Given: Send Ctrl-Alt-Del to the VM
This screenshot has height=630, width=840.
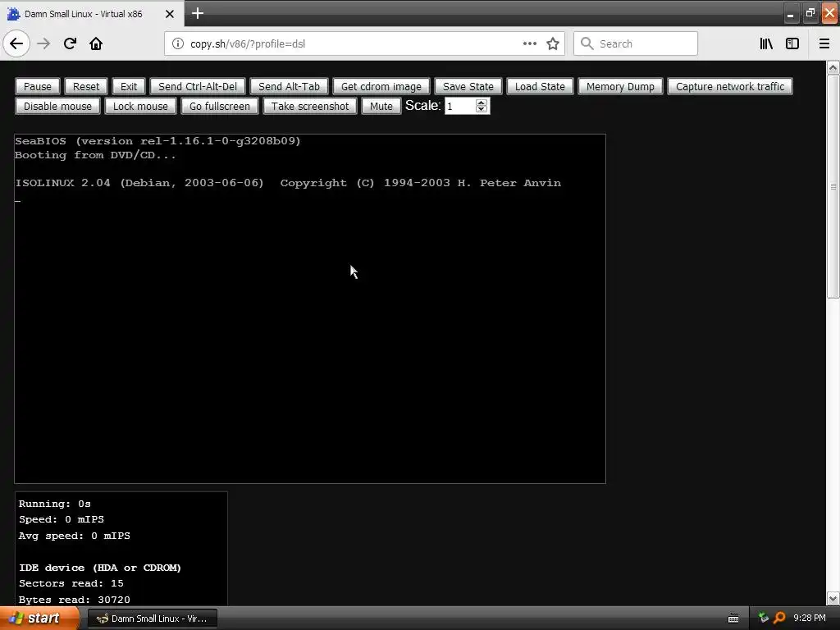Looking at the screenshot, I should click(x=198, y=86).
